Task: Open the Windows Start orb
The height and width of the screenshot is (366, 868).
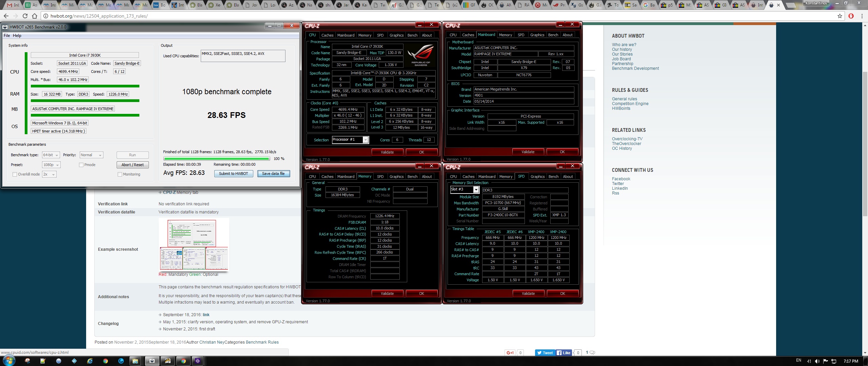Action: point(9,361)
